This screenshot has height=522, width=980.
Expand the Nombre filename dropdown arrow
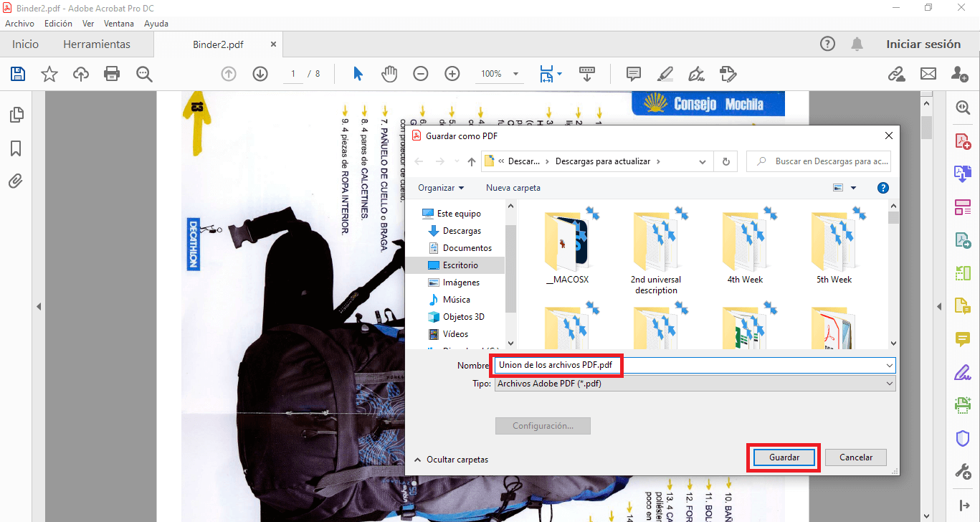click(890, 366)
